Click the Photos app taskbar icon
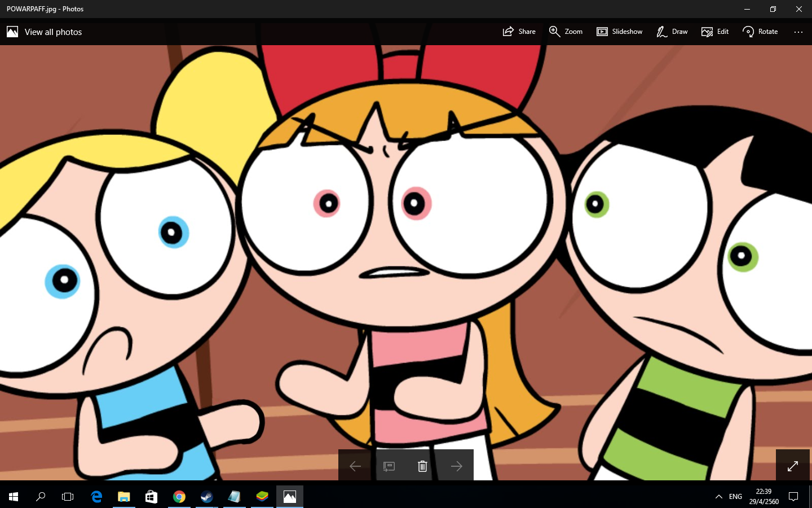This screenshot has width=812, height=508. [290, 497]
